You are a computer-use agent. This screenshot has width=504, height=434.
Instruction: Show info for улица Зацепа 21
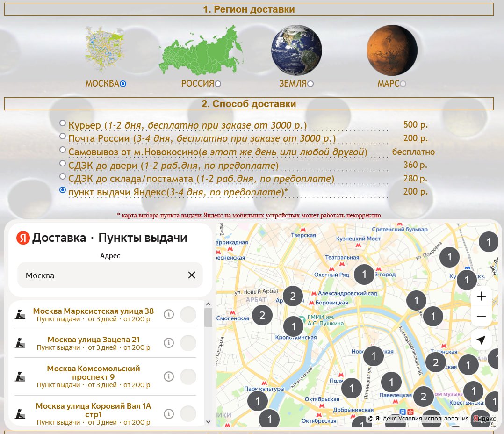tap(169, 343)
